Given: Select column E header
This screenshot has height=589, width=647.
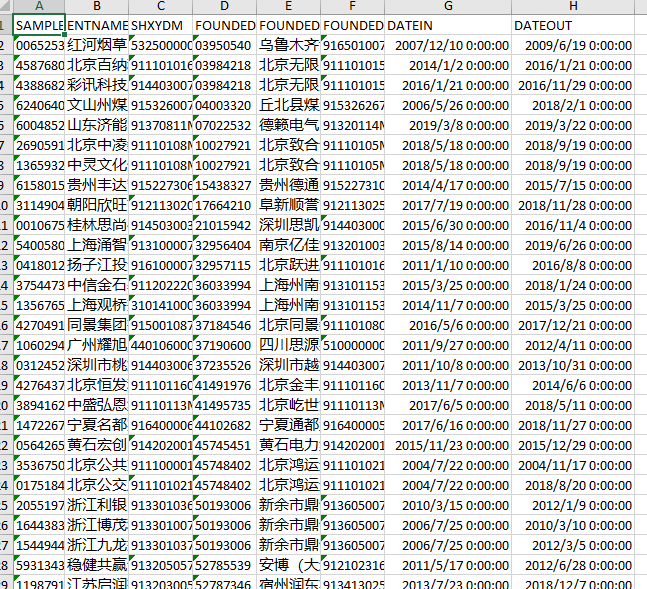Looking at the screenshot, I should (x=288, y=6).
